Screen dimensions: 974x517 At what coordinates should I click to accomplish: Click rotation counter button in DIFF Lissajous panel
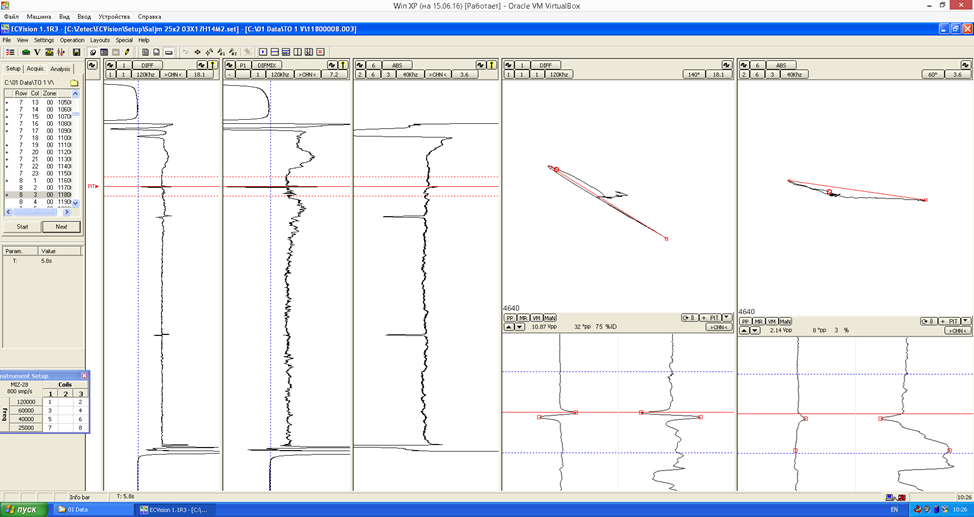690,318
